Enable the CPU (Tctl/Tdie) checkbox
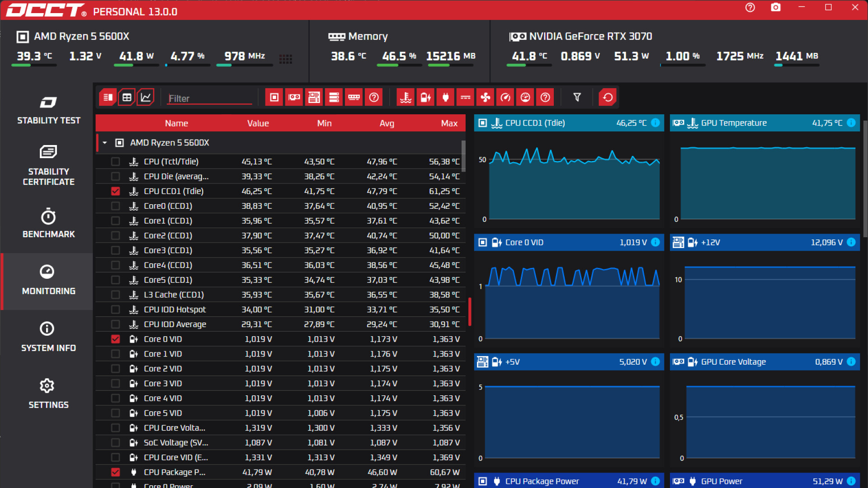868x488 pixels. pyautogui.click(x=116, y=161)
